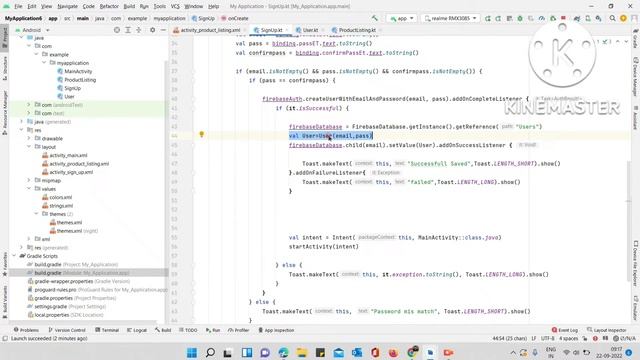Switch to activity_product_listing.xml tab
The image size is (640, 360).
(x=207, y=30)
